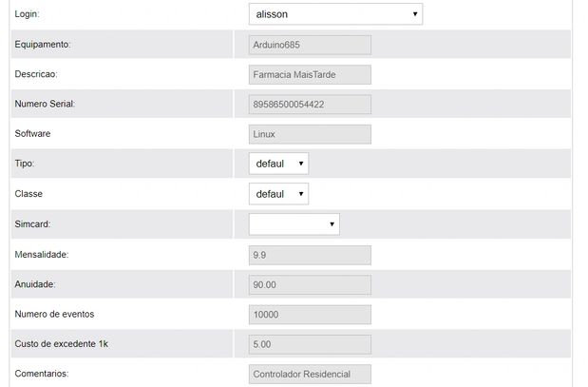Open the Login dropdown showing alisson
588x387 pixels.
335,14
